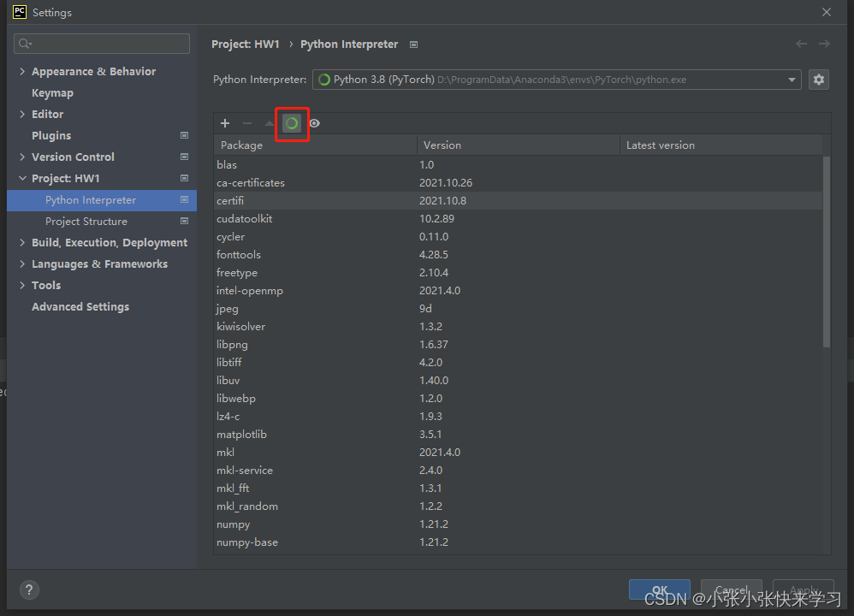Click project-level icon next to Project Structure
This screenshot has height=616, width=854.
click(x=185, y=221)
